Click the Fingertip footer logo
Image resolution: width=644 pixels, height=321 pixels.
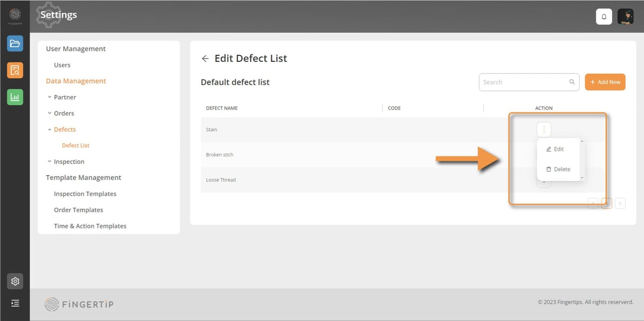coord(79,304)
